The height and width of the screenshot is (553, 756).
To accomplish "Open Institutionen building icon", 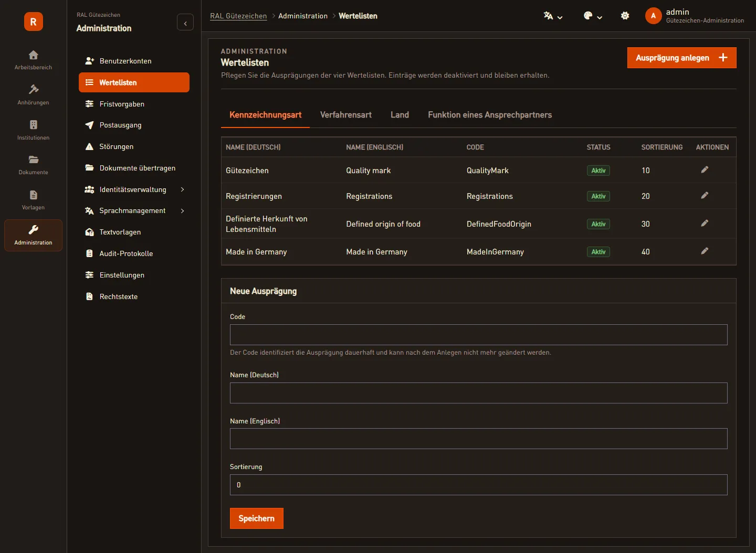I will [33, 125].
